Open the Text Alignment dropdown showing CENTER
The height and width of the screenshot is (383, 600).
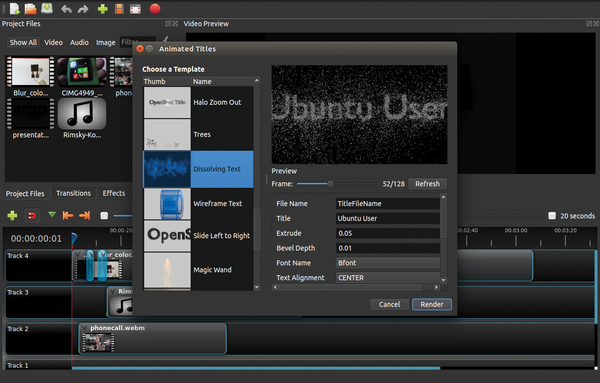388,278
